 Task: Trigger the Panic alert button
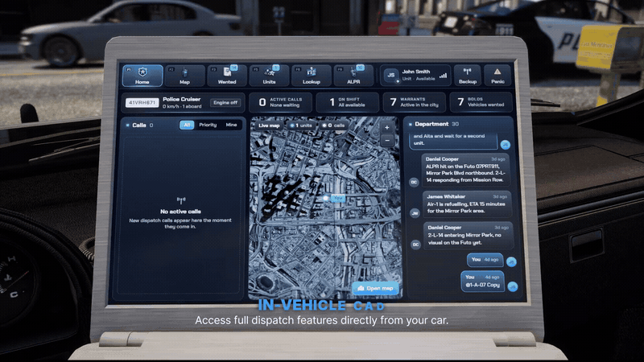(497, 76)
